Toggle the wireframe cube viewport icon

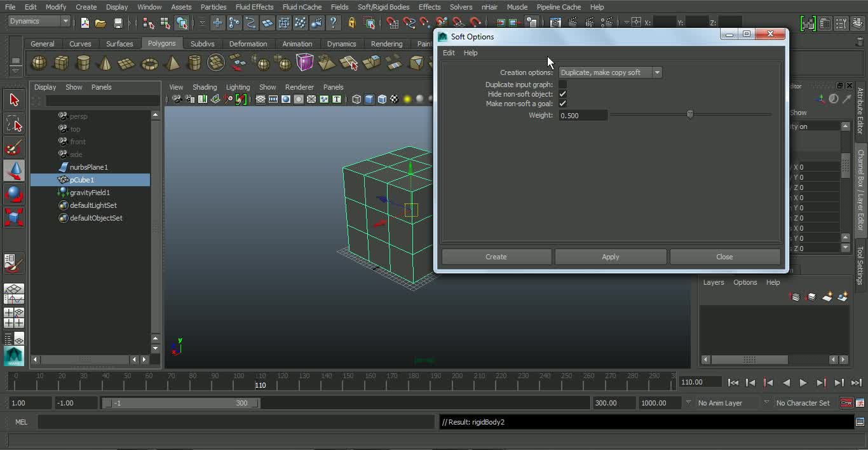(x=356, y=99)
